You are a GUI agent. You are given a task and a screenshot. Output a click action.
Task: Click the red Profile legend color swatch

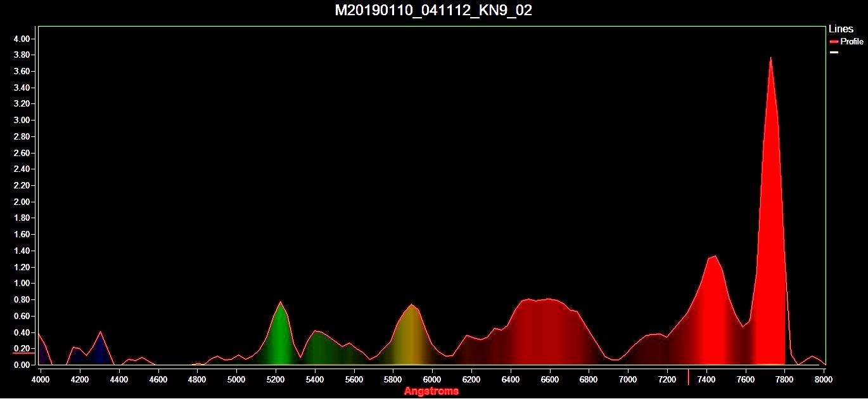point(834,41)
